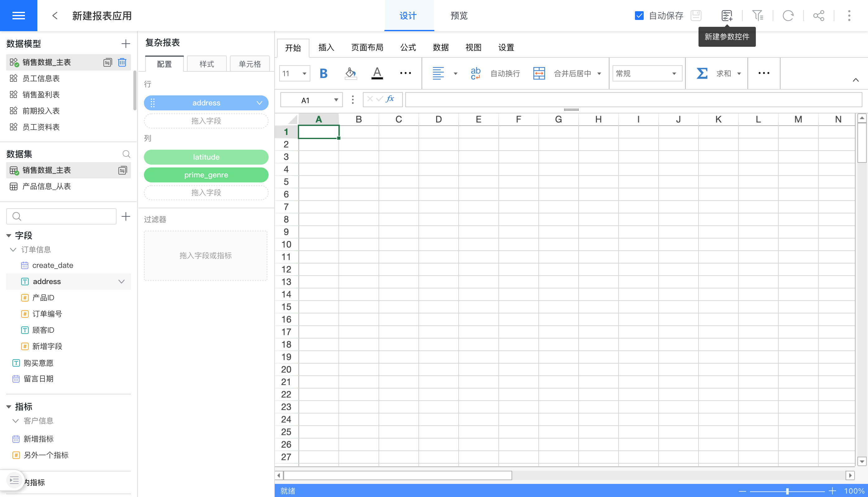
Task: Open the 合并后居中 dropdown arrow
Action: 599,73
